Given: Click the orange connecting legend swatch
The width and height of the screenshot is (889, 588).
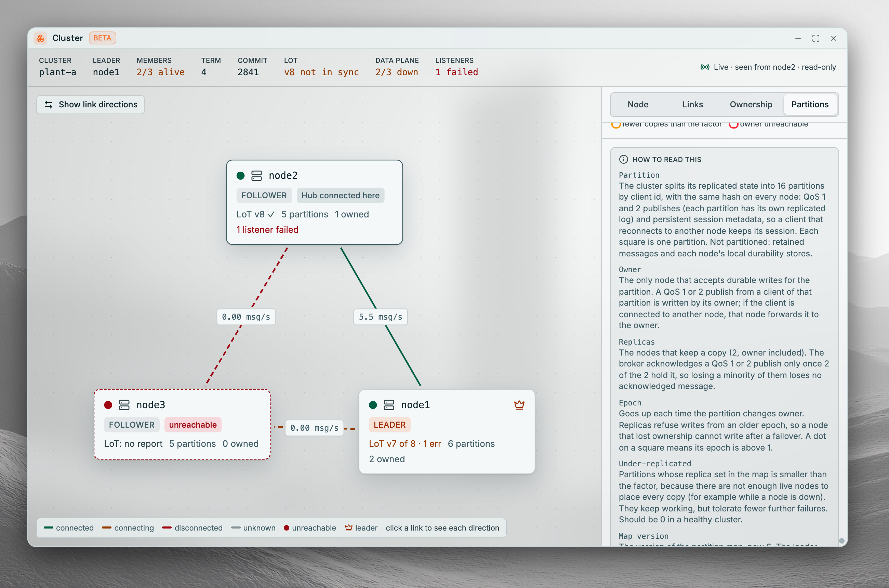Looking at the screenshot, I should pos(107,527).
